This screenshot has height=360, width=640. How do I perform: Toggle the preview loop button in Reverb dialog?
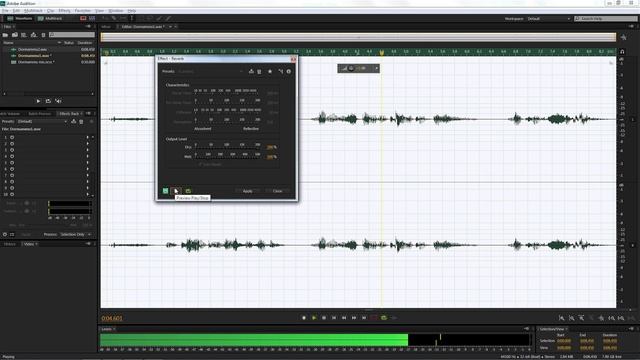click(x=188, y=191)
